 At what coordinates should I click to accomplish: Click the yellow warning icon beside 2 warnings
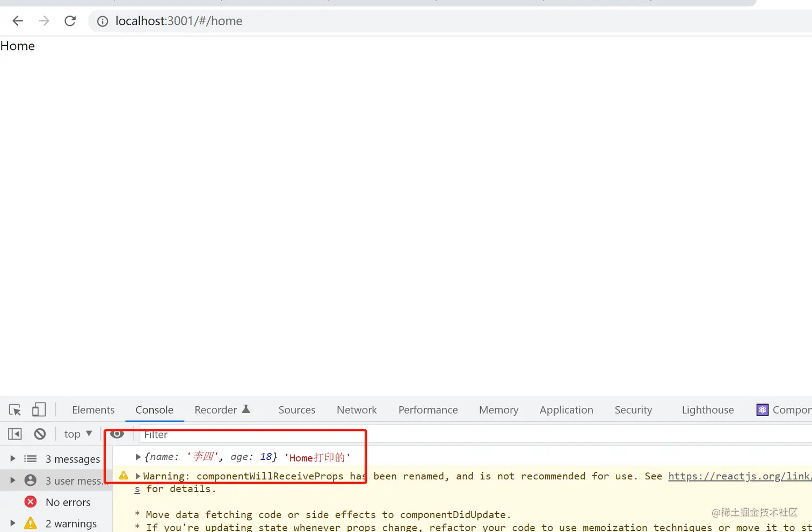click(31, 523)
